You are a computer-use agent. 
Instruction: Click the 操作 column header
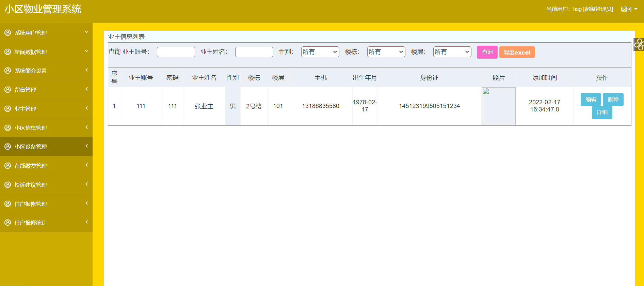[x=602, y=78]
